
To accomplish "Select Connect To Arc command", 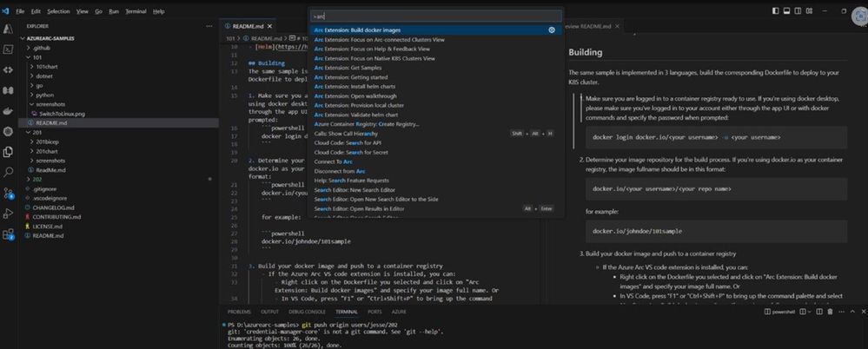I will [x=436, y=161].
